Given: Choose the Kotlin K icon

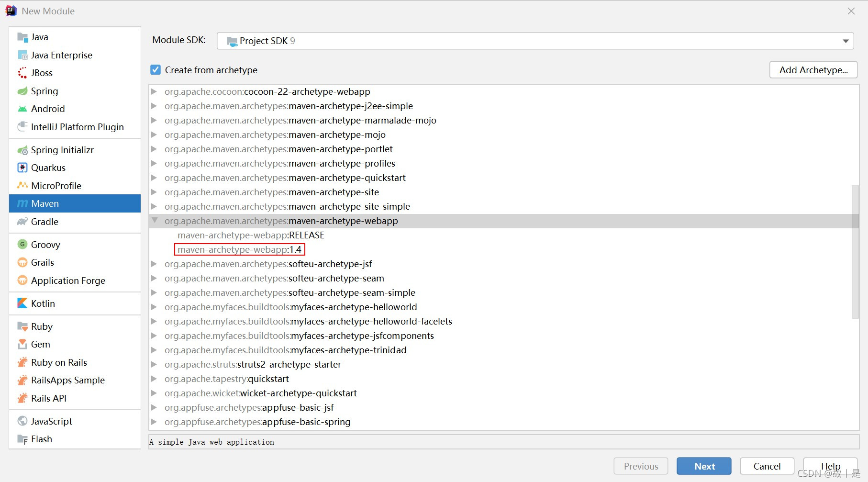Looking at the screenshot, I should coord(22,303).
